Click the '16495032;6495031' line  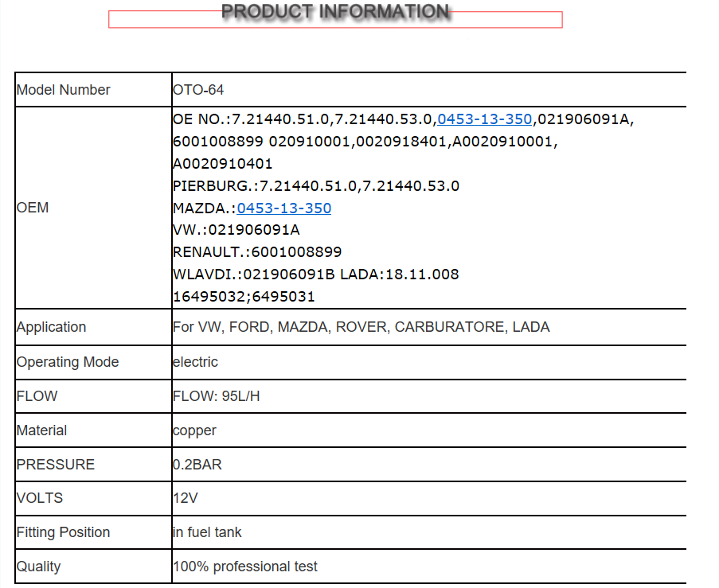pyautogui.click(x=244, y=297)
